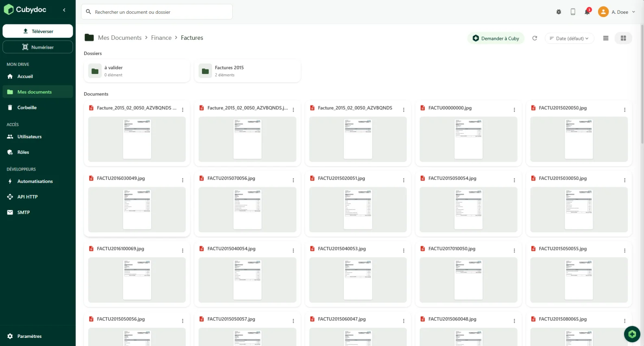Click the search documents input field
Image resolution: width=644 pixels, height=346 pixels.
(157, 12)
